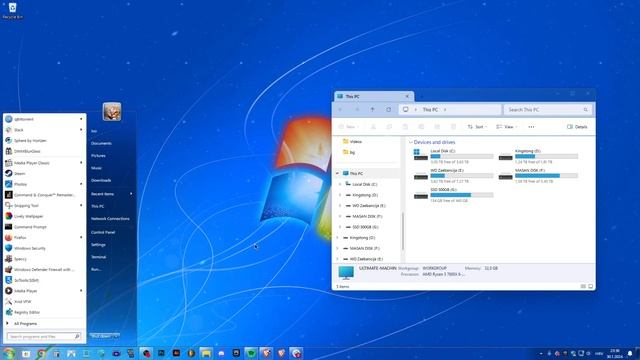Image resolution: width=640 pixels, height=360 pixels.
Task: Click the Search programs and files box
Action: 44,336
